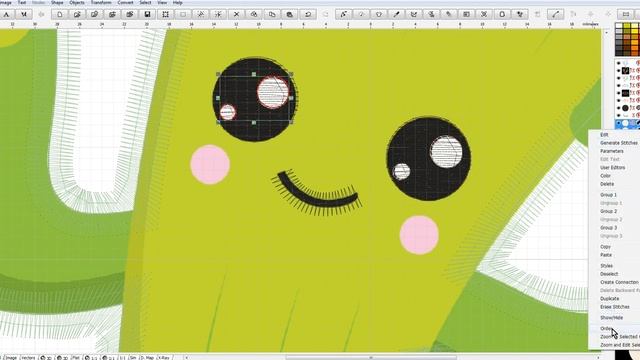Choose Color in the context menu

(x=605, y=176)
